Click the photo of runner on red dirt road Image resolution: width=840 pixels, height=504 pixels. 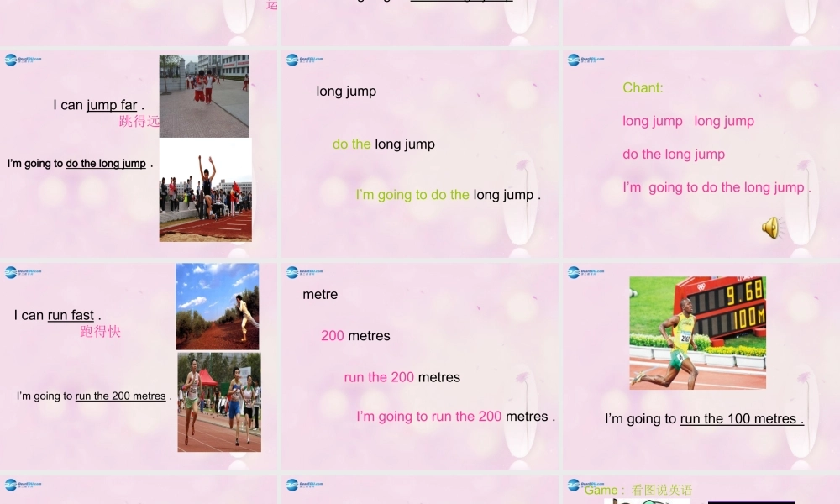(x=217, y=307)
